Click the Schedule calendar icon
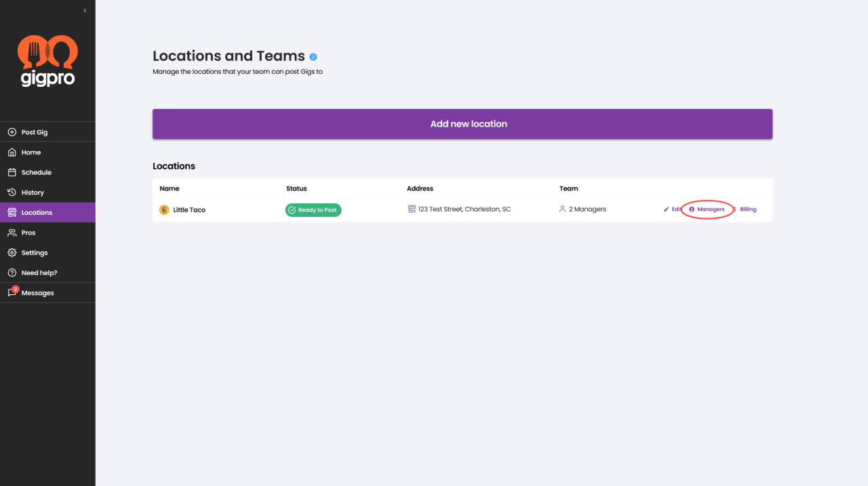Screen dimensions: 868x486 click(x=12, y=172)
